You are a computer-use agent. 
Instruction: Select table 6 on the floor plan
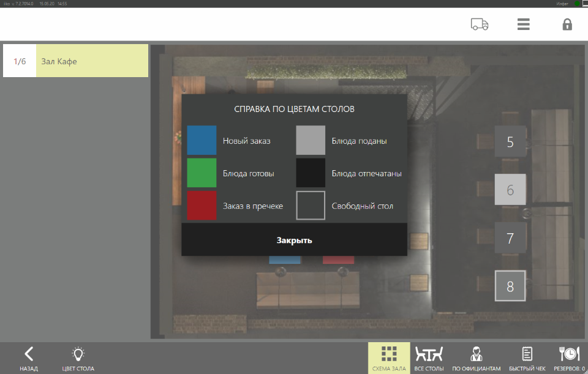510,190
